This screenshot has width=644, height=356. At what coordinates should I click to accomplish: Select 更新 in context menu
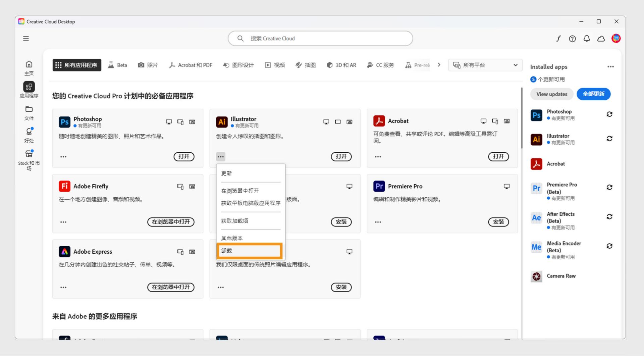click(251, 173)
